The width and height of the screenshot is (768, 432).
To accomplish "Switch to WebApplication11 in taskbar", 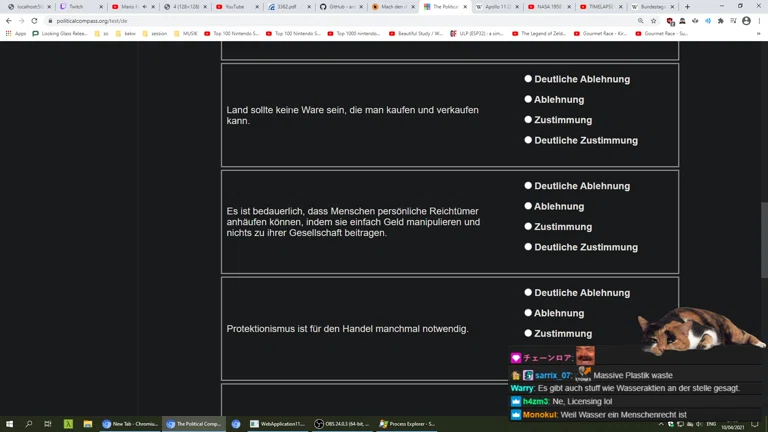I will 278,424.
